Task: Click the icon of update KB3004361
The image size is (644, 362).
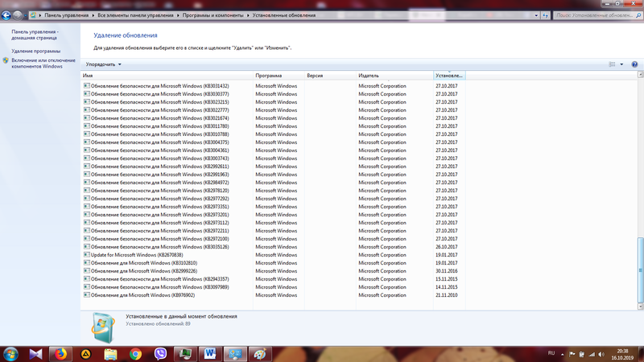Action: pyautogui.click(x=87, y=150)
